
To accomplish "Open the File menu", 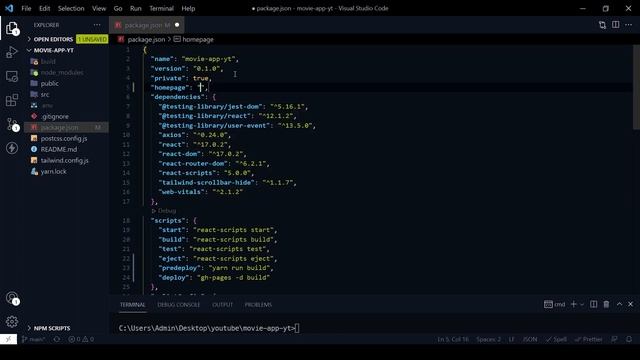I will click(26, 8).
